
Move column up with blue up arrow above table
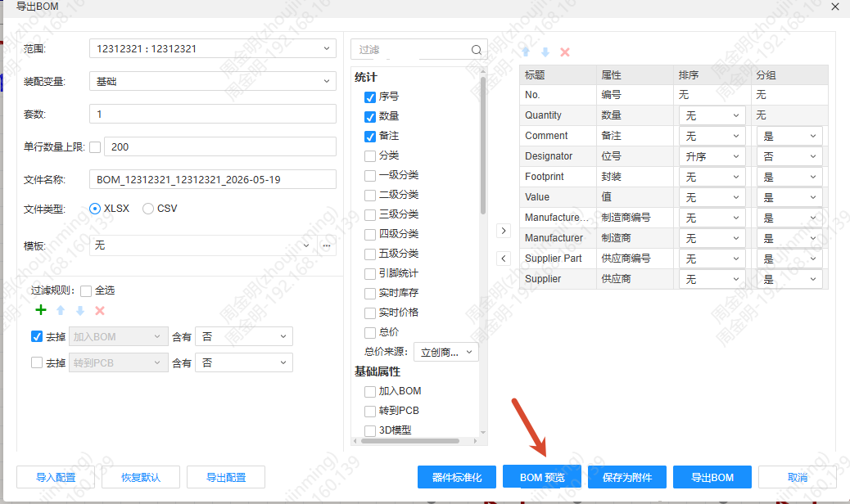(x=526, y=52)
